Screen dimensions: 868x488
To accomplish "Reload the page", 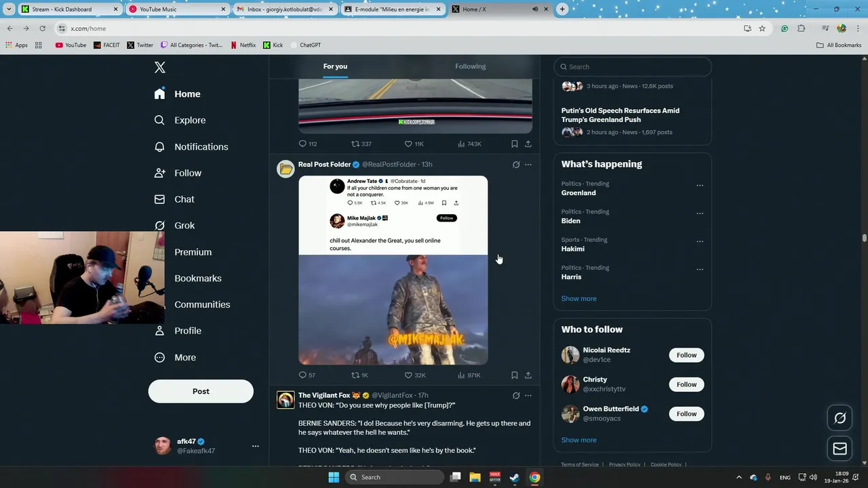I will (42, 28).
